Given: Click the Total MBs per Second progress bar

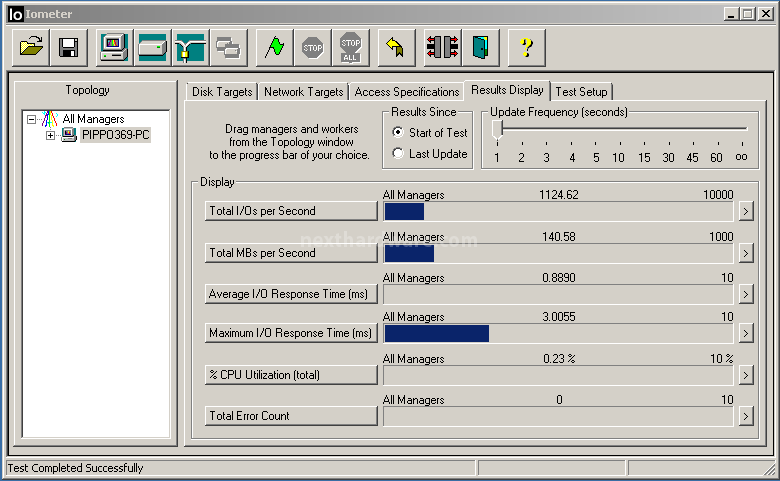Looking at the screenshot, I should tap(558, 254).
